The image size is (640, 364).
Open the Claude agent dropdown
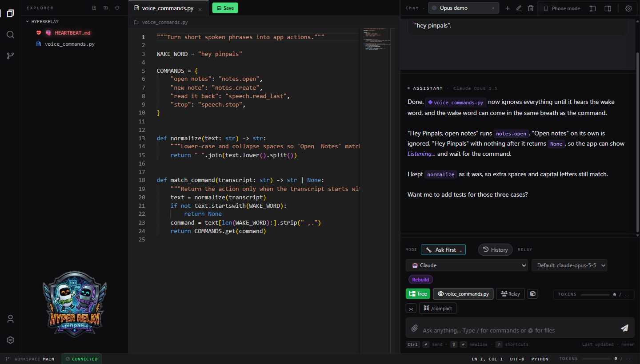pos(467,265)
